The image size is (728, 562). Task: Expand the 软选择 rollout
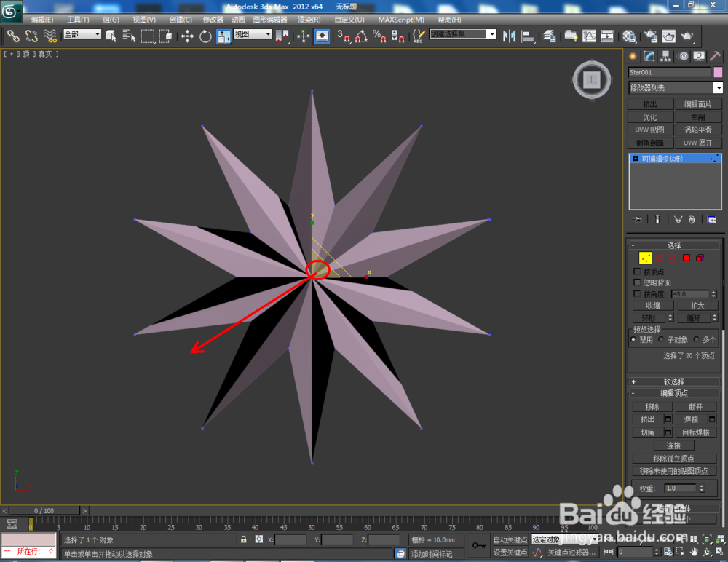[673, 381]
